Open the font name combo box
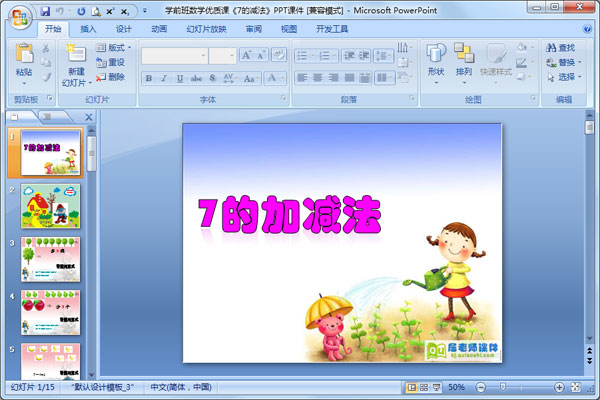The image size is (600, 400). pyautogui.click(x=174, y=56)
